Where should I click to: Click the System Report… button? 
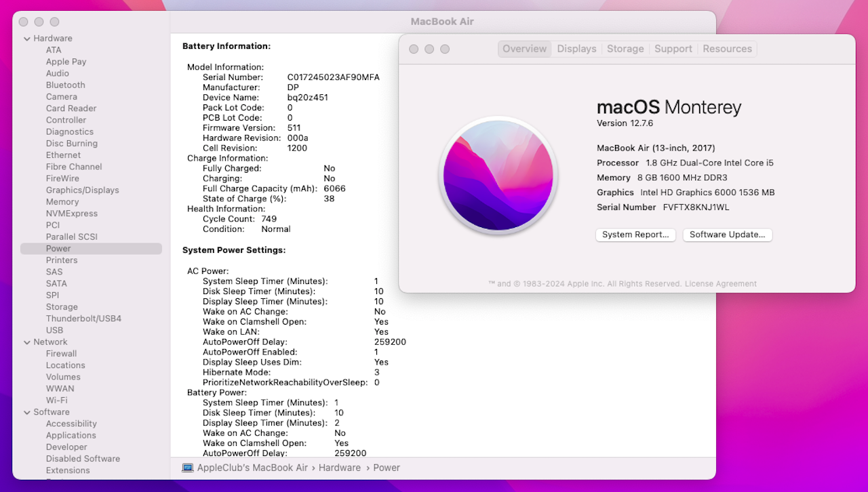pyautogui.click(x=635, y=234)
